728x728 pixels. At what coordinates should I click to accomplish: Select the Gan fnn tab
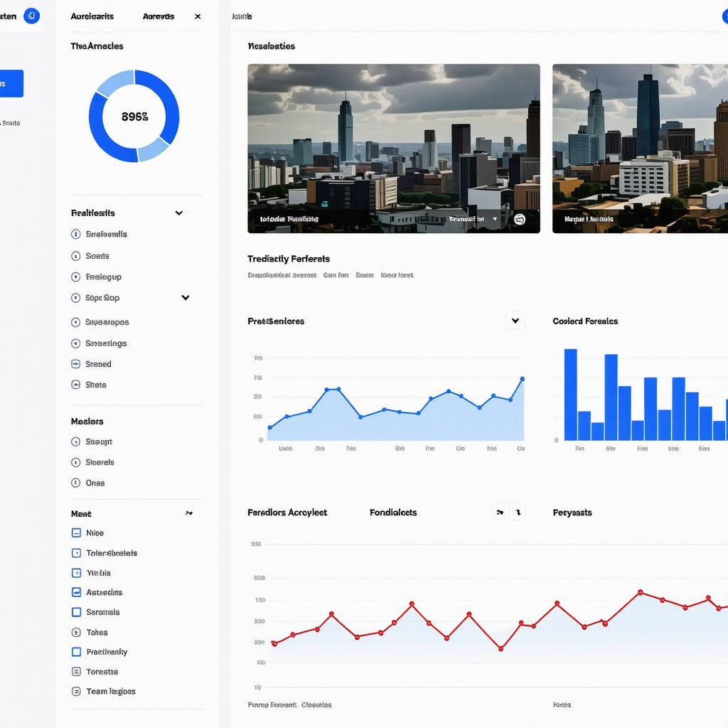pos(336,275)
